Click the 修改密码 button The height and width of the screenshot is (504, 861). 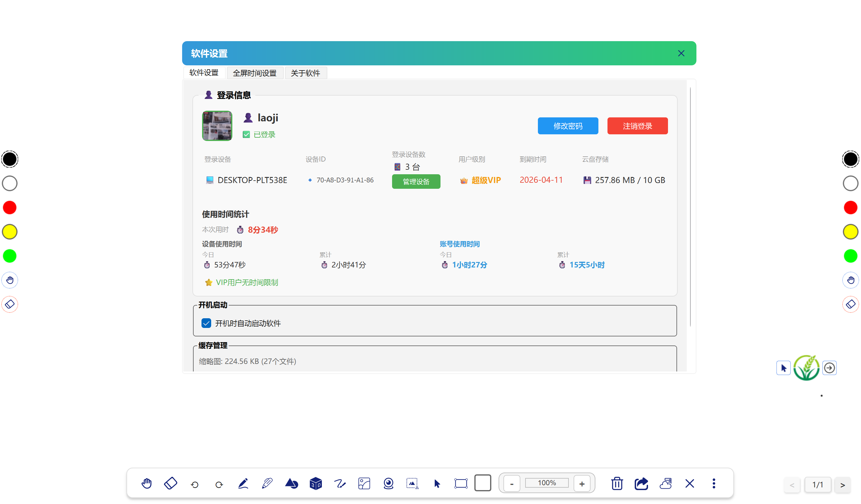click(x=568, y=126)
